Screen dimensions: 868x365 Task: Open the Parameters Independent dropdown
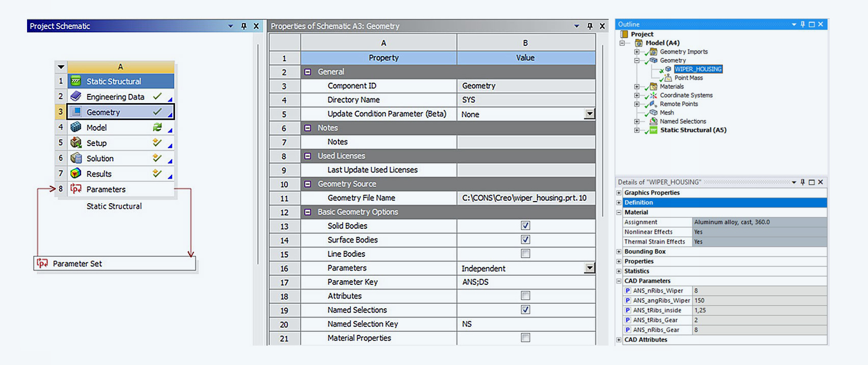point(590,268)
